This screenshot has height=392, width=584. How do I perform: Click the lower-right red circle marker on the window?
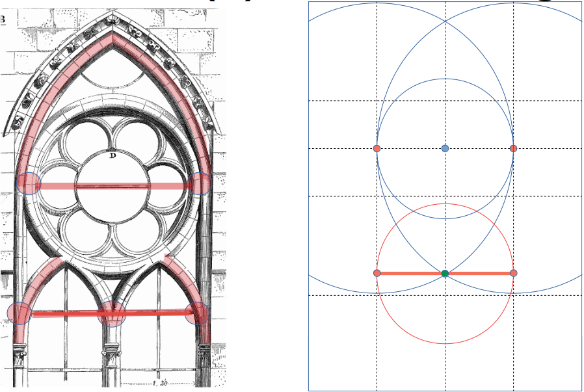[198, 313]
